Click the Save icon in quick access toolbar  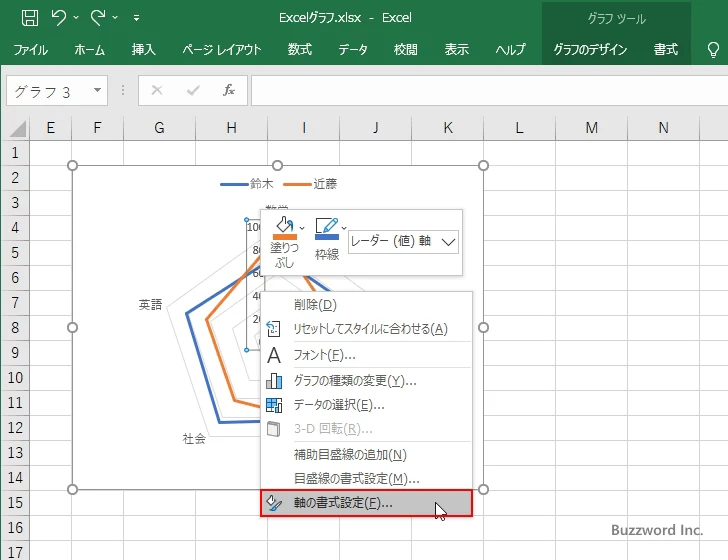[30, 18]
